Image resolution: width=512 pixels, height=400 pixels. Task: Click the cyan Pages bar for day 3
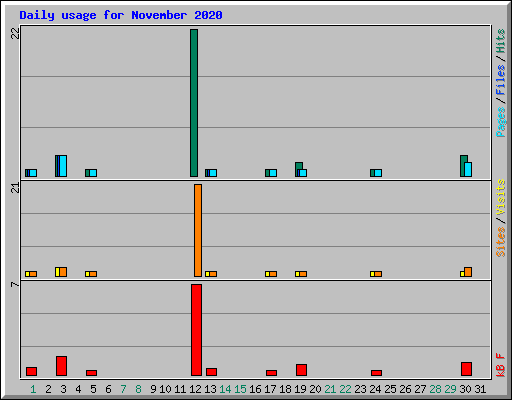tap(63, 166)
